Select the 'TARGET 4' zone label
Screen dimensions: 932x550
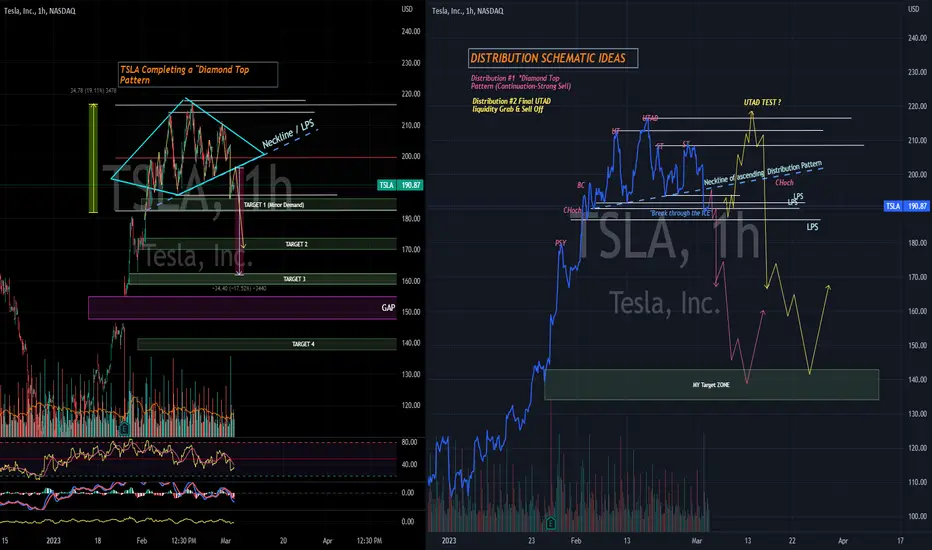coord(303,344)
